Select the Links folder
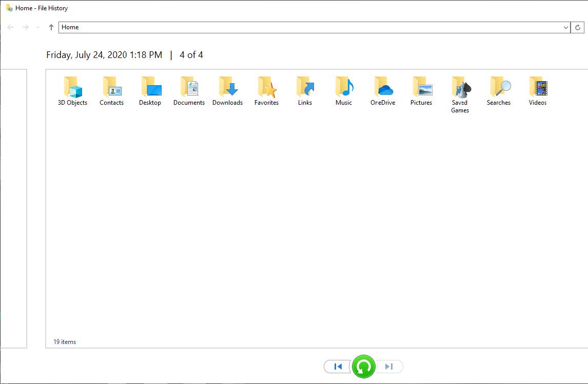588x384 pixels. [305, 88]
